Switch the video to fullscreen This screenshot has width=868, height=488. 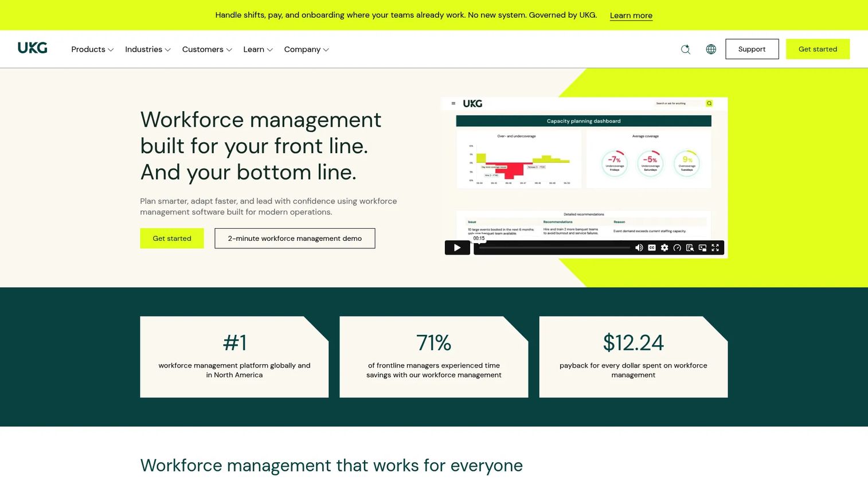pos(715,248)
